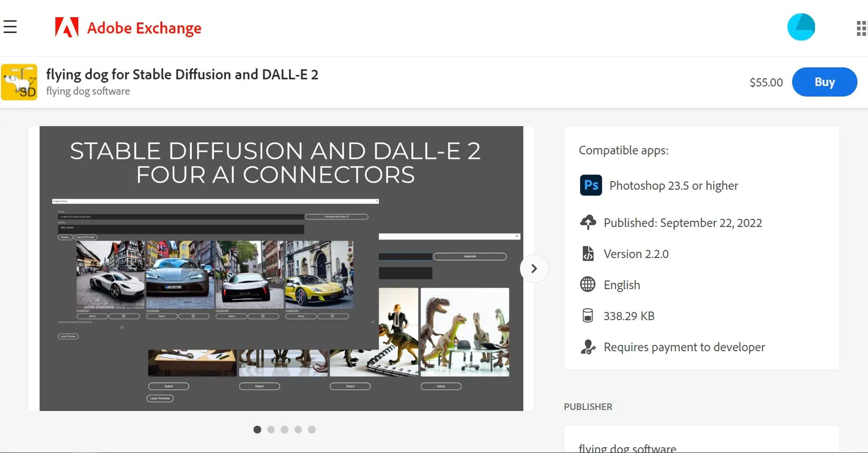Image resolution: width=868 pixels, height=453 pixels.
Task: Open the user profile avatar
Action: coord(801,27)
